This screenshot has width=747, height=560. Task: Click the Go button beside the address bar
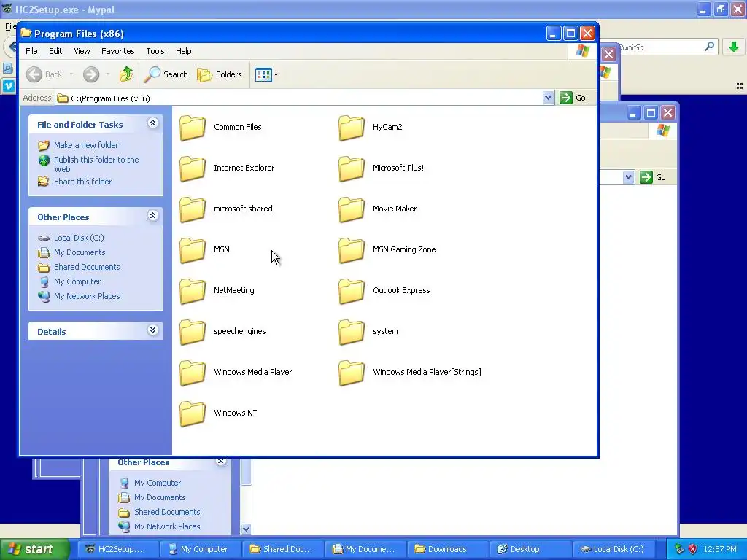573,98
